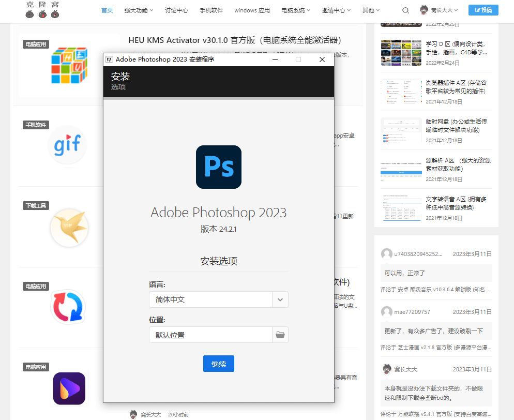Image resolution: width=514 pixels, height=420 pixels.
Task: Expand the 语言 language dropdown arrow
Action: (280, 299)
